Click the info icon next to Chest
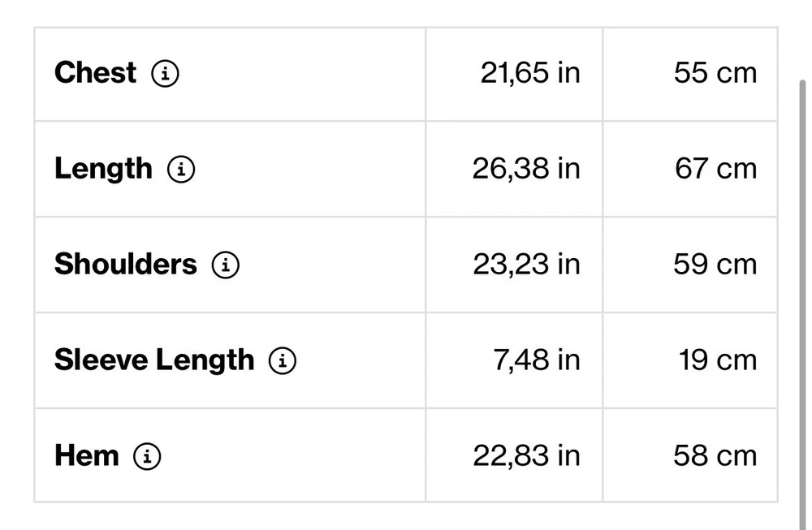Screen dimensions: 812x530 pyautogui.click(x=165, y=74)
